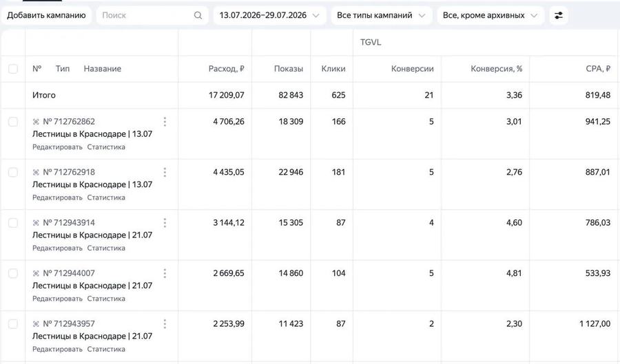Sort by the Клики column header
The image size is (620, 364).
click(333, 69)
